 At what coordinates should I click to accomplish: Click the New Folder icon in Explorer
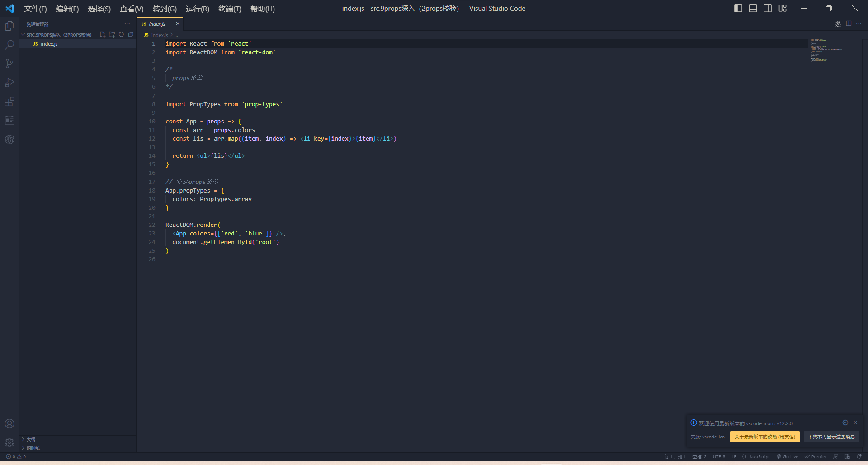click(112, 34)
